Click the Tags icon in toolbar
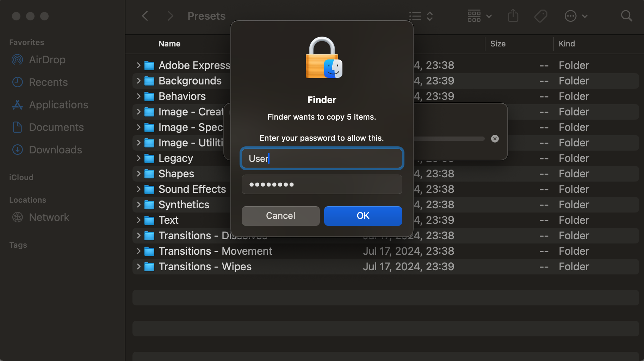The image size is (644, 361). (540, 16)
